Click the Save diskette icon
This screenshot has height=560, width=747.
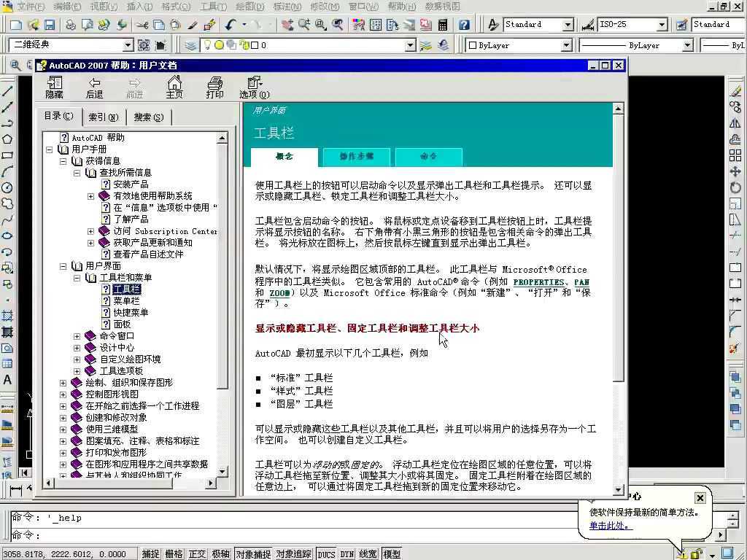coord(50,25)
